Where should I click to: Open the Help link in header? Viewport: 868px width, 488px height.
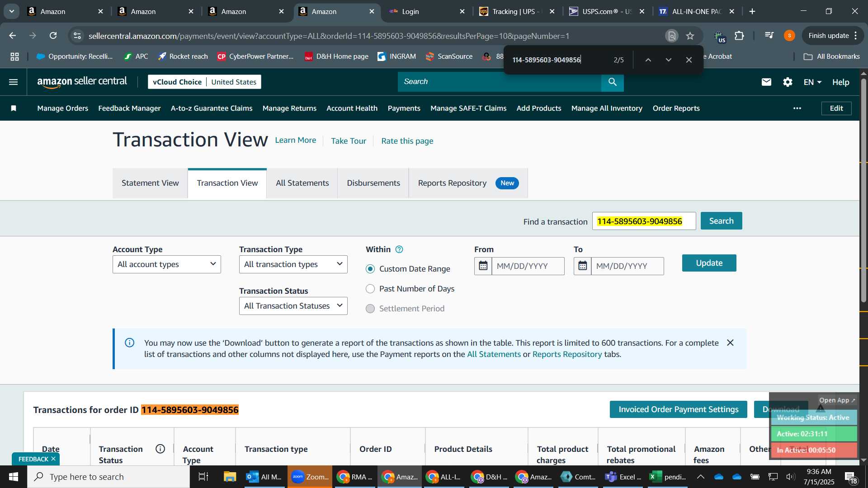click(840, 82)
